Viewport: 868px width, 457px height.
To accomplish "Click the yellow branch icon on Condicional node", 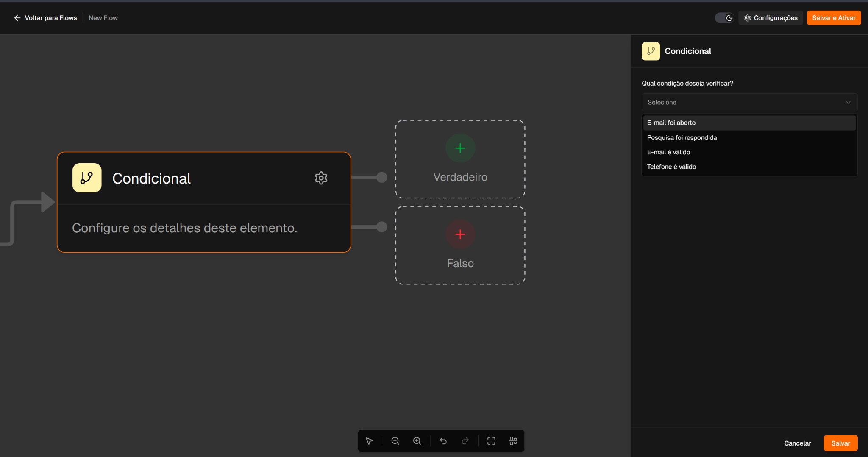I will (87, 178).
